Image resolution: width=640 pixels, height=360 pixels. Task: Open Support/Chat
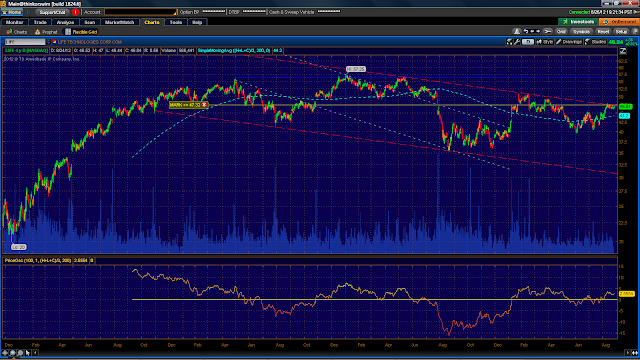tap(52, 12)
